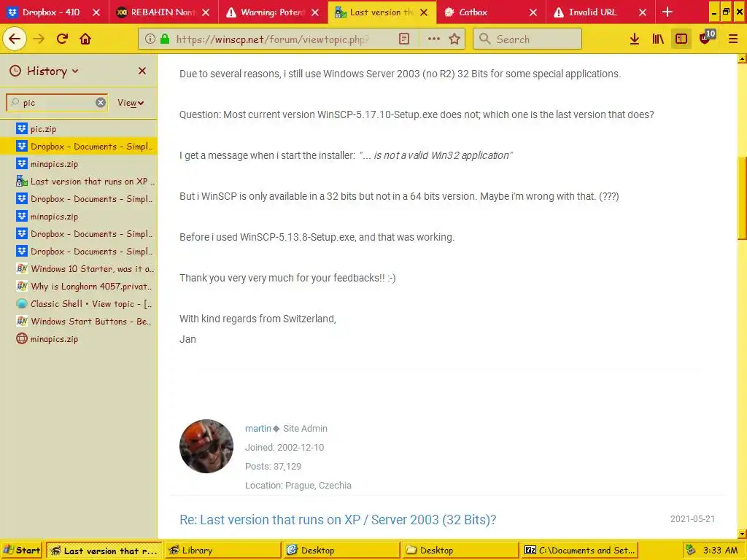Click the history search field containing pic
Viewport: 747px width, 560px height.
[57, 102]
